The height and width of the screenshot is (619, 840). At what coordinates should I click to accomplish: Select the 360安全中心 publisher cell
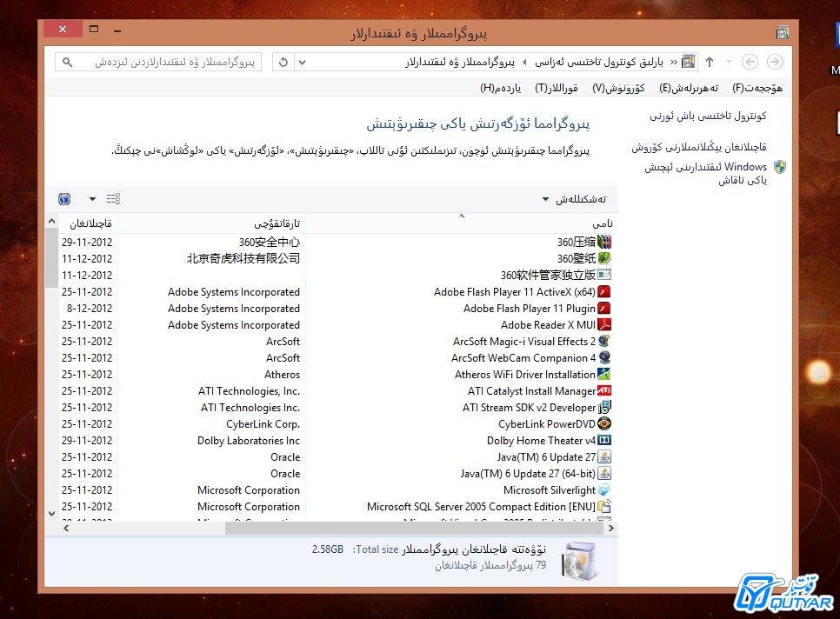click(x=270, y=242)
